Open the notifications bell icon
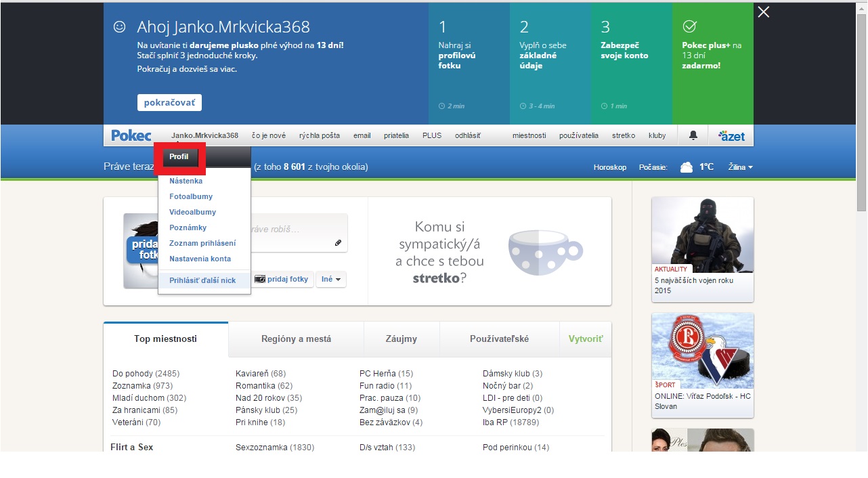The height and width of the screenshot is (478, 868). (693, 135)
